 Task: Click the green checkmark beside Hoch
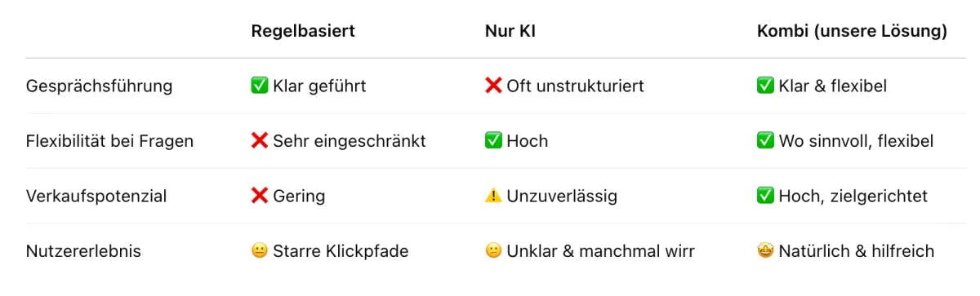coord(493,141)
